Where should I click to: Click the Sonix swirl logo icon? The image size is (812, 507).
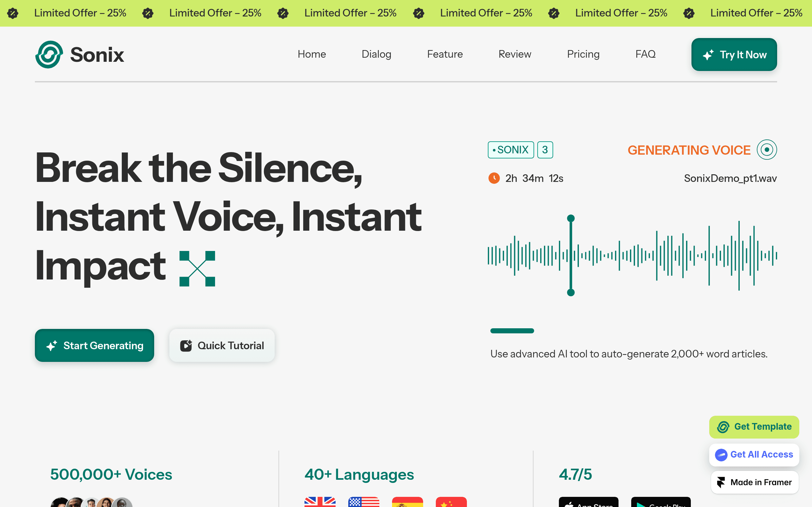coord(49,55)
